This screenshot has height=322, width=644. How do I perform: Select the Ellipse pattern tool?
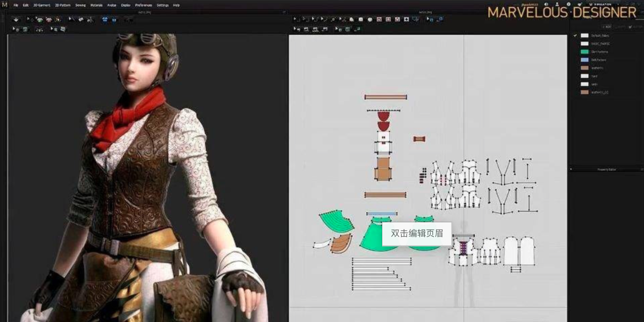coord(370,20)
